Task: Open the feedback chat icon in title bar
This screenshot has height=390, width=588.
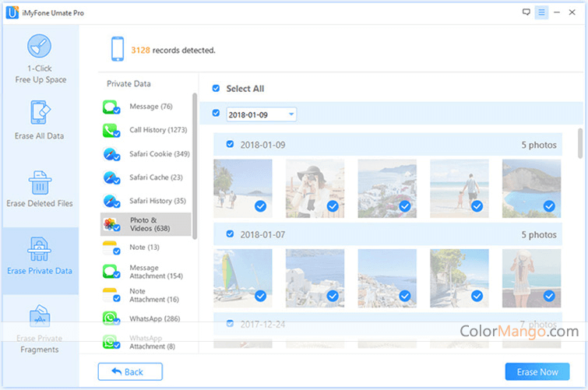Action: [x=526, y=12]
